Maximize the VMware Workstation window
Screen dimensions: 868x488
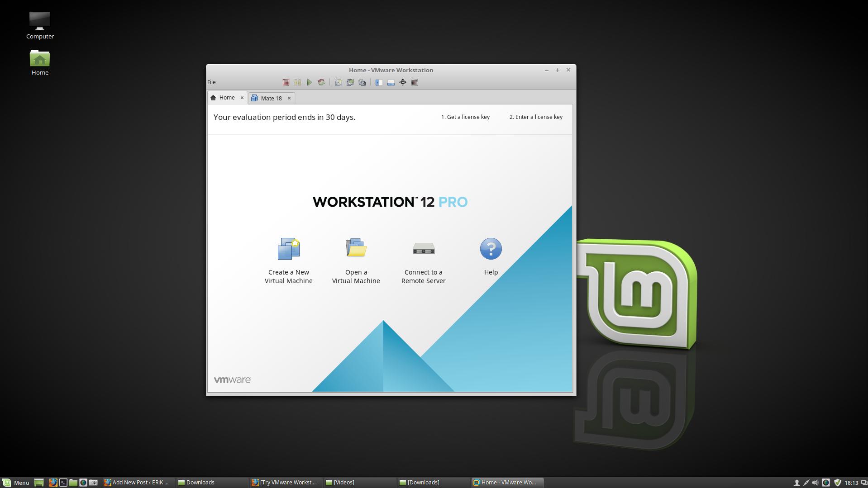click(x=558, y=70)
